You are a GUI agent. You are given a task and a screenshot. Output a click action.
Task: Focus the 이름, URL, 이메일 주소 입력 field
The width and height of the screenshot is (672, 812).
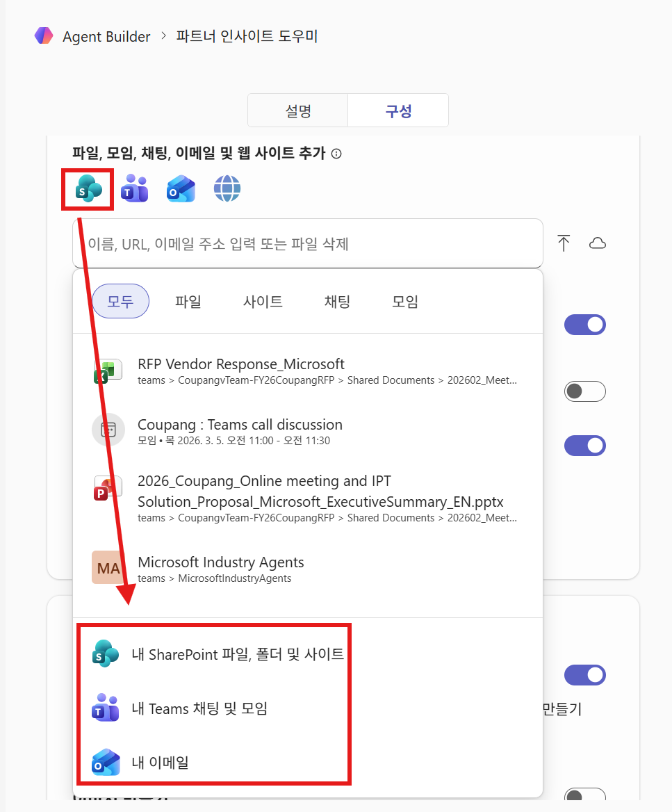coord(308,243)
